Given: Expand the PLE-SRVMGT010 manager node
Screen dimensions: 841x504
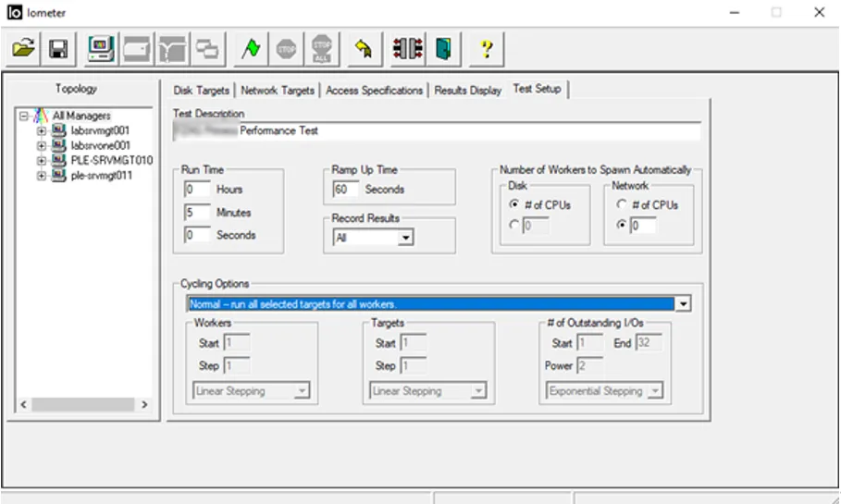Looking at the screenshot, I should point(42,160).
